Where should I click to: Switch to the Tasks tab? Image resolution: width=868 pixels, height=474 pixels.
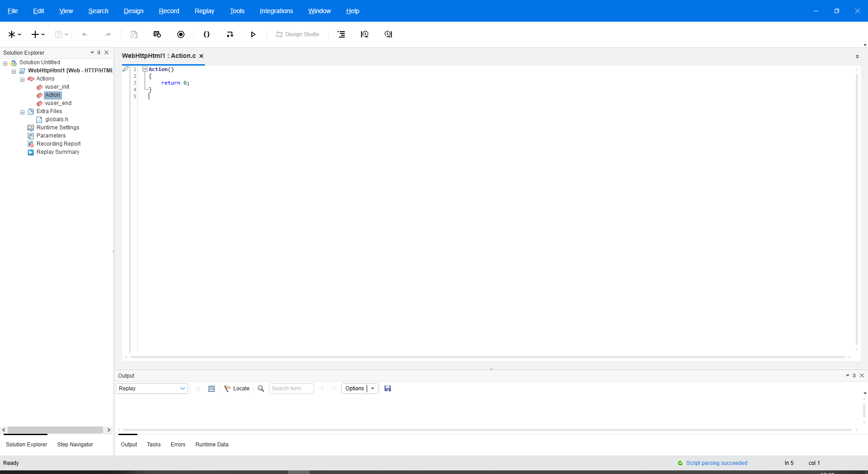pyautogui.click(x=154, y=445)
